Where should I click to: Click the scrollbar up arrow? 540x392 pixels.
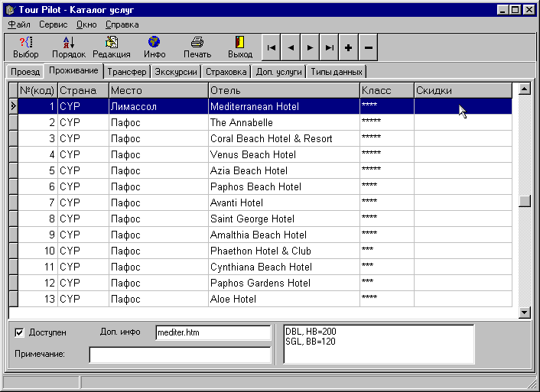pyautogui.click(x=525, y=89)
